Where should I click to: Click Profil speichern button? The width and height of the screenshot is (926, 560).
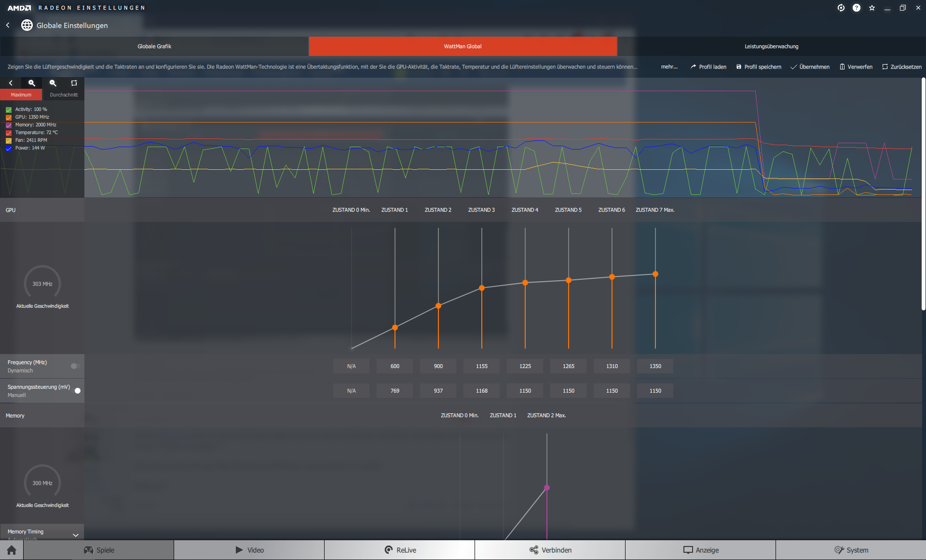tap(758, 67)
